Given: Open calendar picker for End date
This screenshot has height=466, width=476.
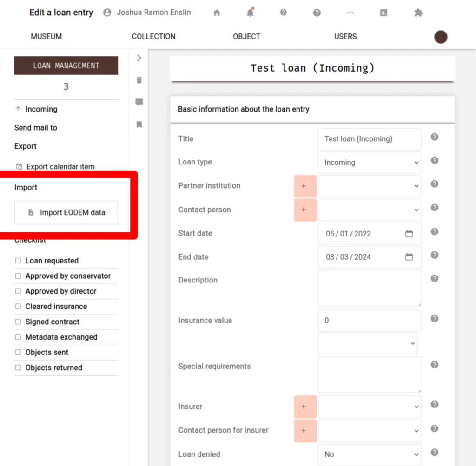Looking at the screenshot, I should pyautogui.click(x=409, y=257).
